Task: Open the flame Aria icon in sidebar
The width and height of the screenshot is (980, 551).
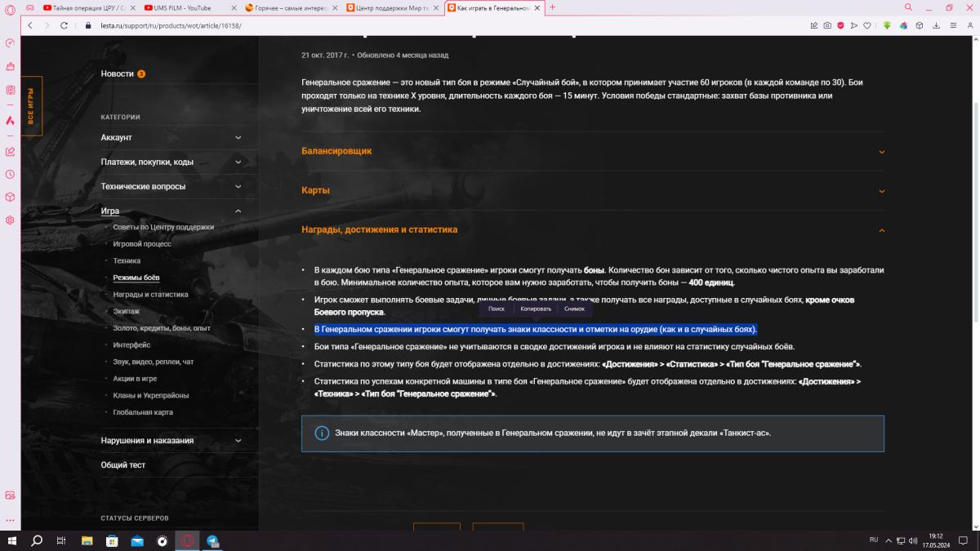Action: (x=10, y=120)
